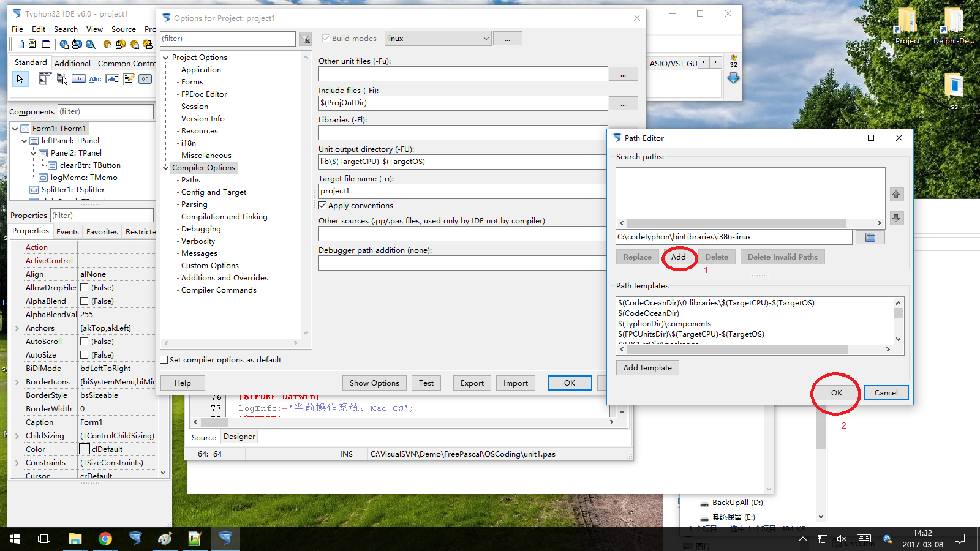Click the Task View taskbar icon

point(44,539)
